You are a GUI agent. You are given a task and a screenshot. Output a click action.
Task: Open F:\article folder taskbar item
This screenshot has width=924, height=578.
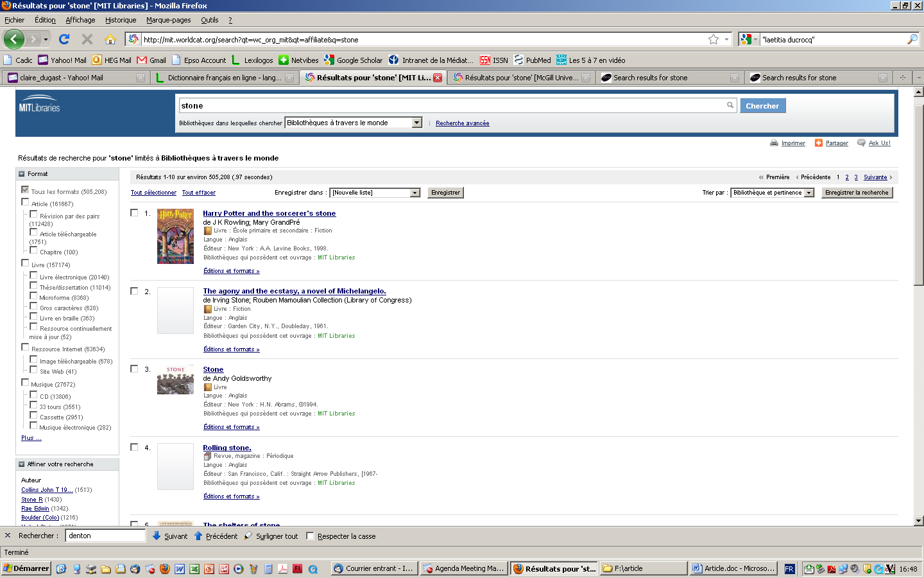[644, 568]
